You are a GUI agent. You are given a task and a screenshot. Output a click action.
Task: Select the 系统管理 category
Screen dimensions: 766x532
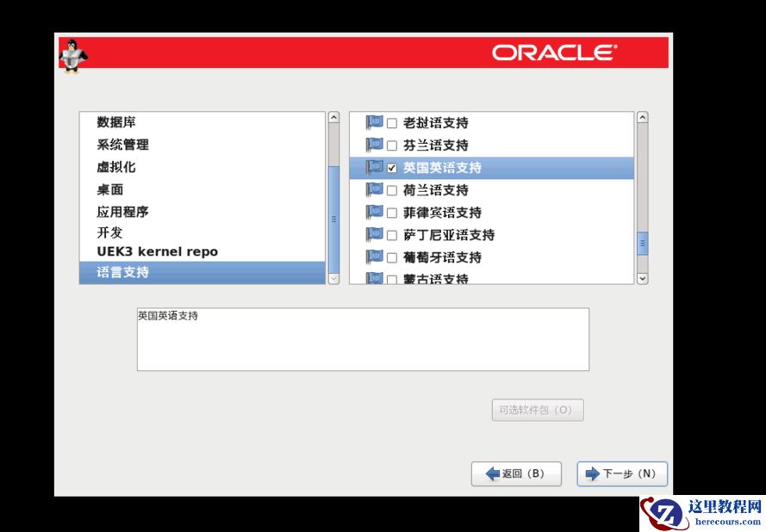click(x=202, y=145)
